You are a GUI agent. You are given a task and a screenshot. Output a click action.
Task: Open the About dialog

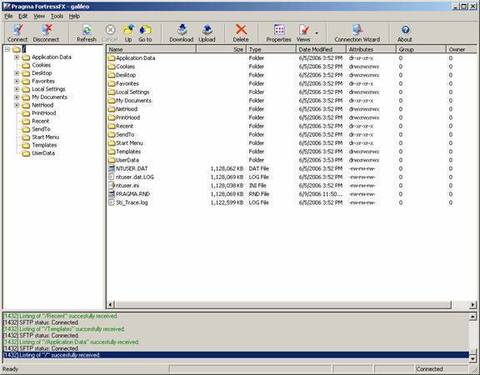[405, 33]
